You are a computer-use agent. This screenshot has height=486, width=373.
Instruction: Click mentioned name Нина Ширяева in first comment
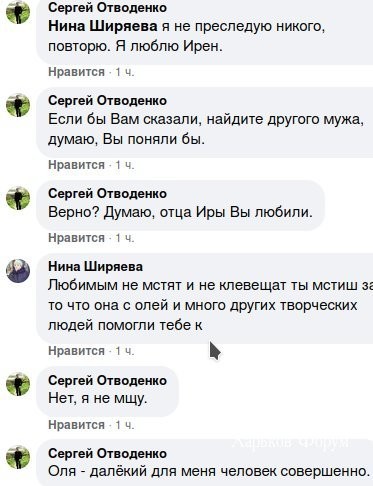[103, 26]
